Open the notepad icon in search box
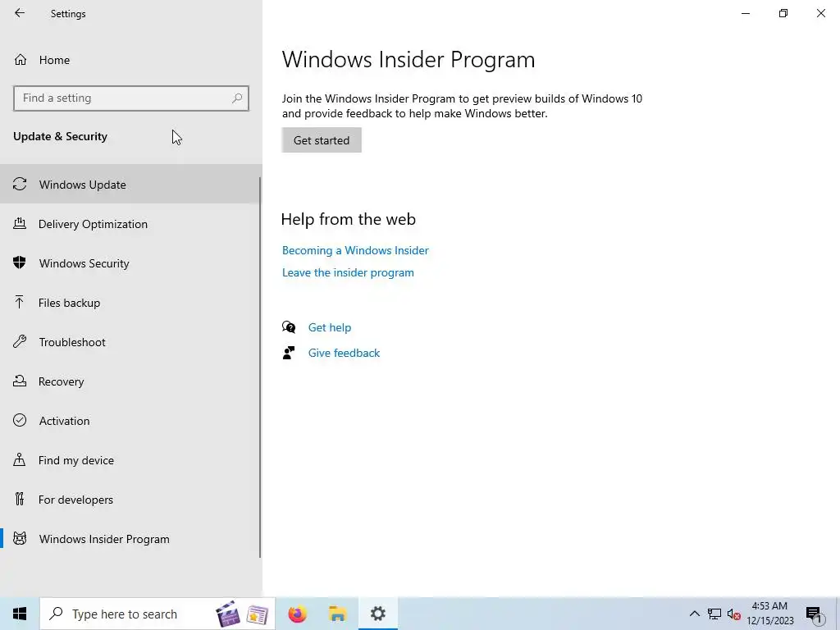The height and width of the screenshot is (630, 840). click(257, 614)
